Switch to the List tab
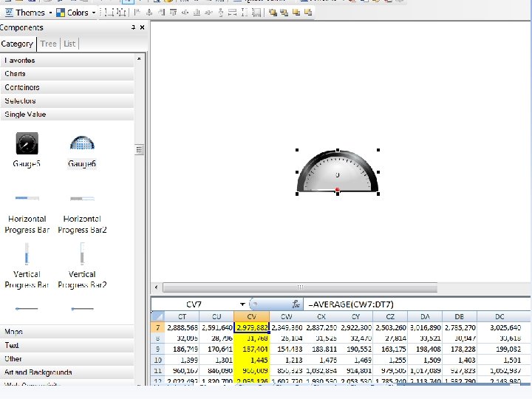The width and height of the screenshot is (532, 399). (69, 44)
